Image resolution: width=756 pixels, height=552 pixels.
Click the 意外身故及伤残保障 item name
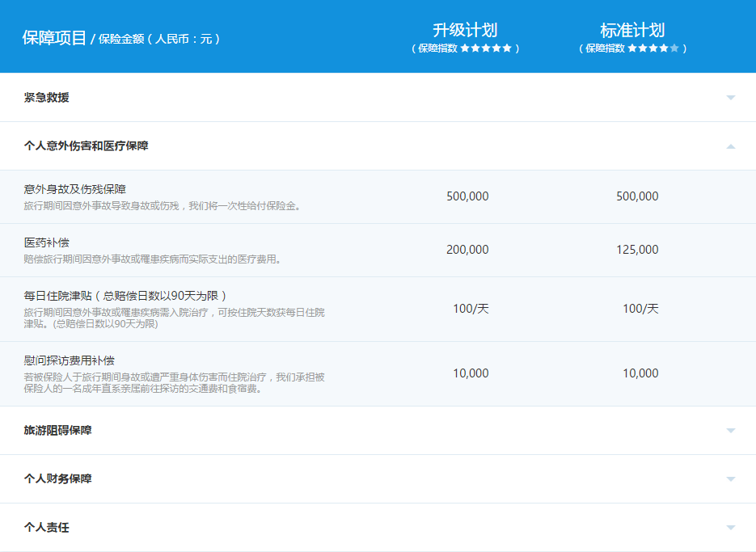coord(74,189)
